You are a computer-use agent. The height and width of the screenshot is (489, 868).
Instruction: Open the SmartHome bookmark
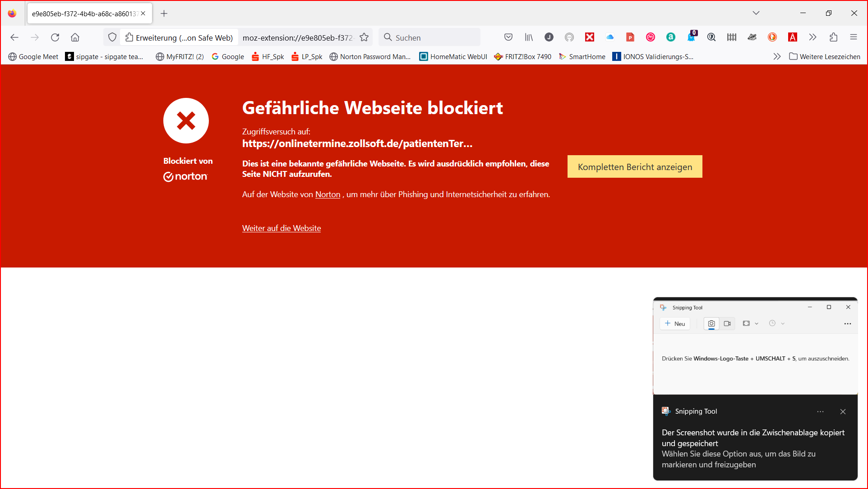(582, 56)
